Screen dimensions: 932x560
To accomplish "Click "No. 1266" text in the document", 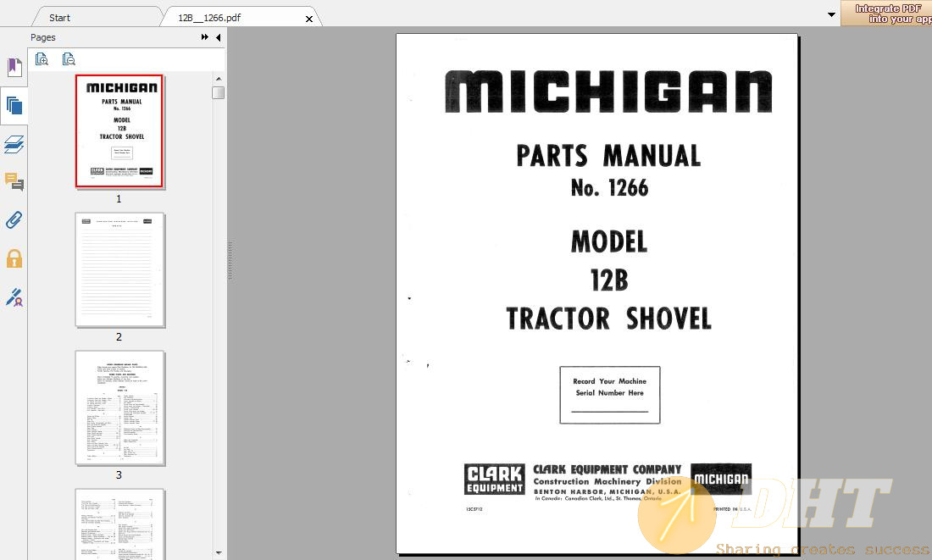I will 609,188.
